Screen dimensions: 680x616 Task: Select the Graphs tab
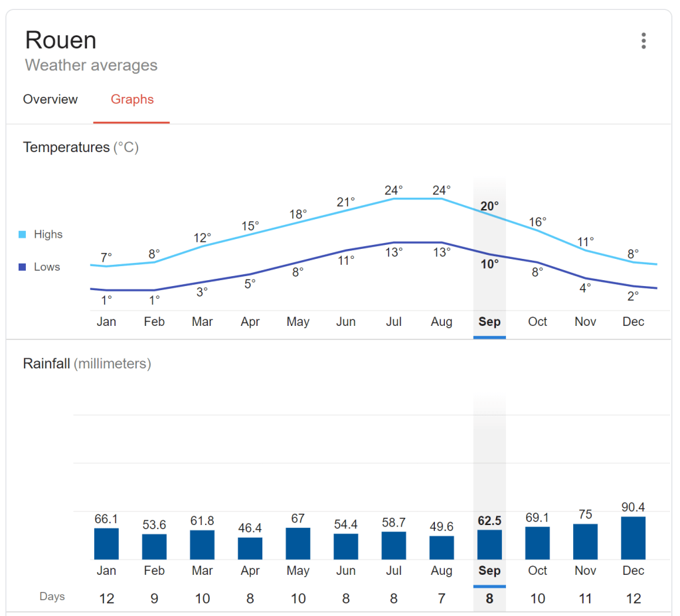[x=132, y=100]
